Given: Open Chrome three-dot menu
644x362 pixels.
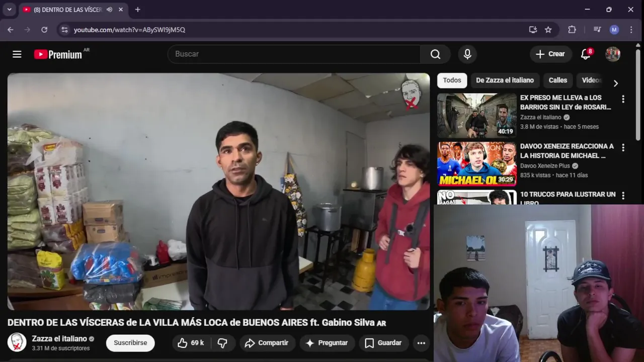Looking at the screenshot, I should tap(631, 30).
